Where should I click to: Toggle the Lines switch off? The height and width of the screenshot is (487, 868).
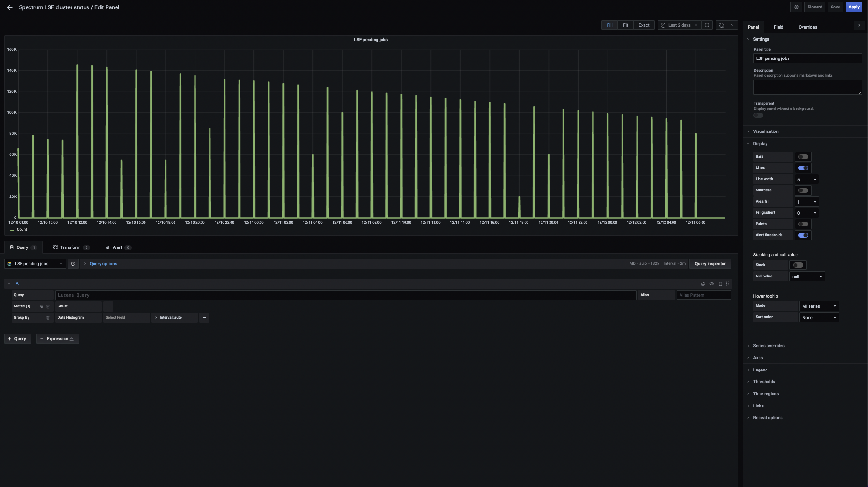803,168
